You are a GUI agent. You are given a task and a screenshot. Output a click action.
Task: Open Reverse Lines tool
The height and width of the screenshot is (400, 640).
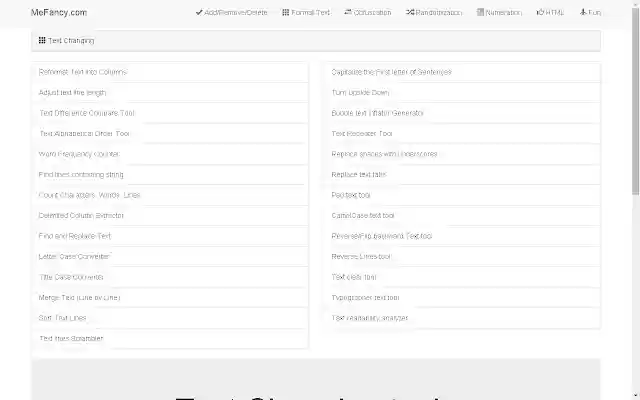point(361,256)
